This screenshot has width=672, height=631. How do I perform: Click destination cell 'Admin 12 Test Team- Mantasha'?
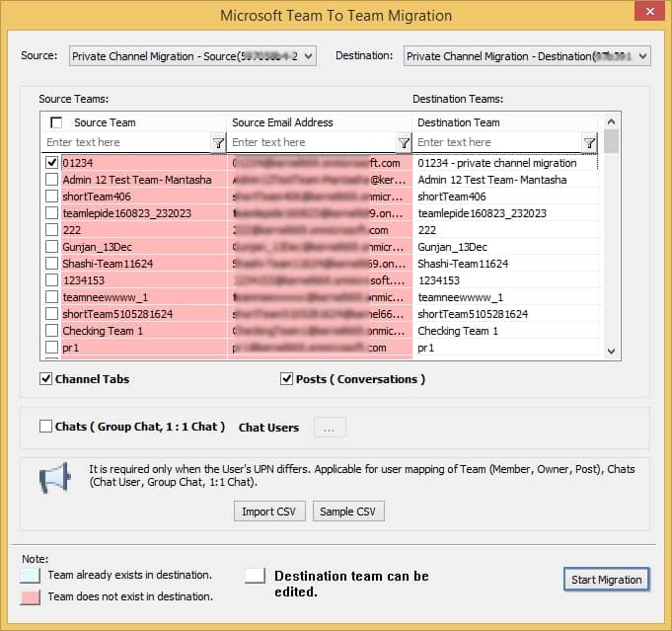point(505,180)
